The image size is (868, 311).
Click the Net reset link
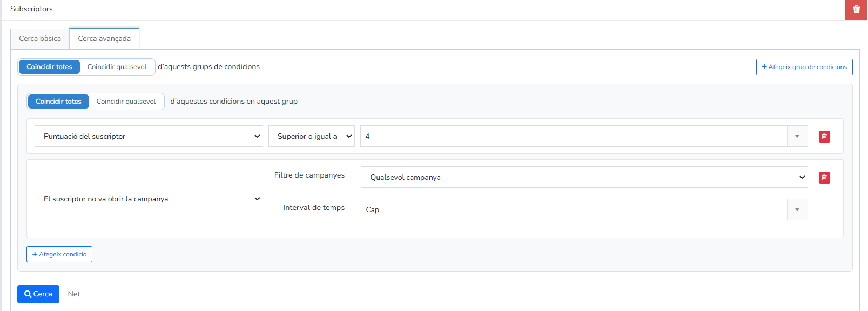click(x=74, y=294)
